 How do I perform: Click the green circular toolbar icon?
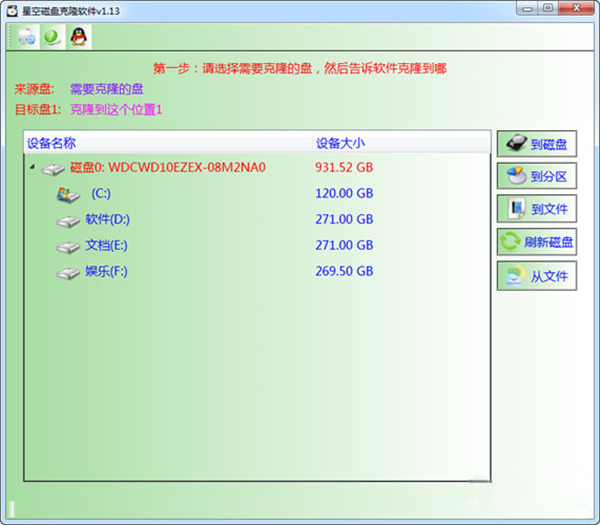50,36
